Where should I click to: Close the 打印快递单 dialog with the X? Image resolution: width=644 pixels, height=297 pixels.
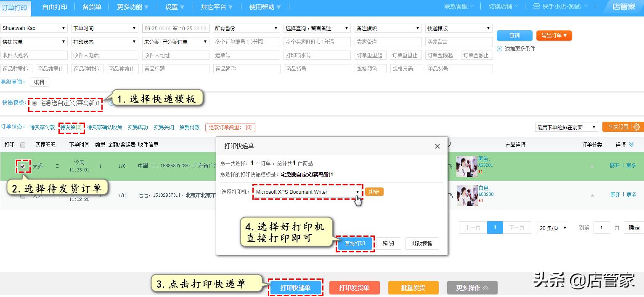(x=437, y=146)
